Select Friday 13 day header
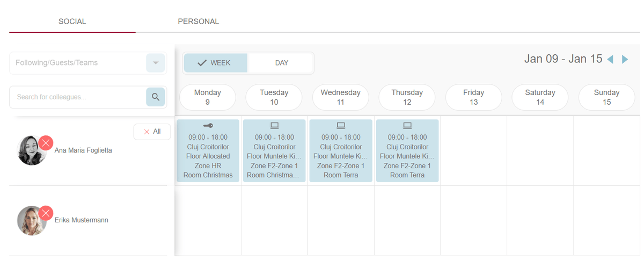This screenshot has height=267, width=644. point(473,97)
